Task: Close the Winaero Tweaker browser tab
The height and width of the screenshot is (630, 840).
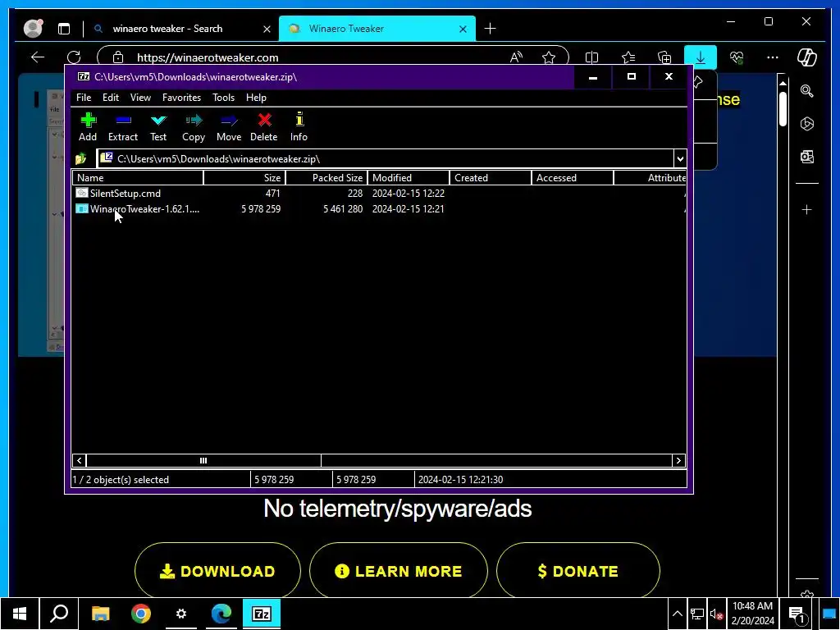Action: [x=463, y=29]
